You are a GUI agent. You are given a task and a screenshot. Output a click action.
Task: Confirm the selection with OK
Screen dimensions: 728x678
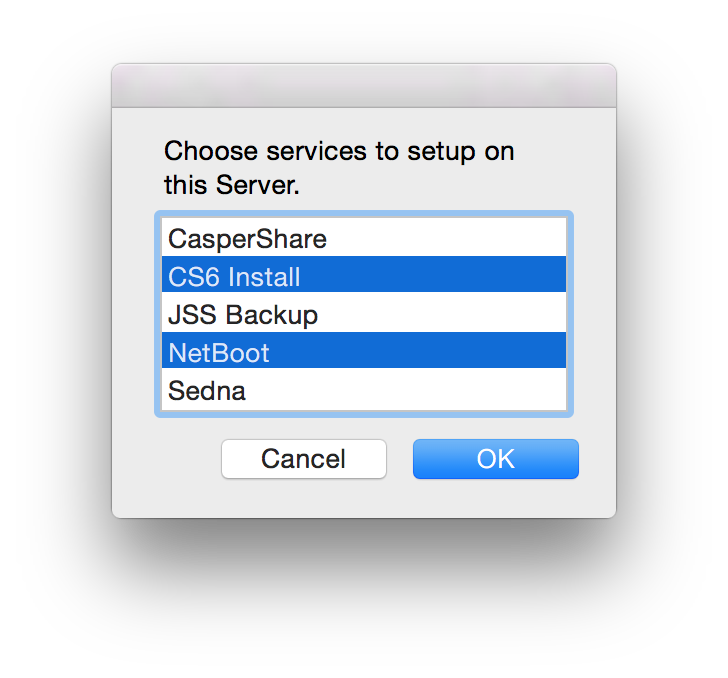[495, 459]
